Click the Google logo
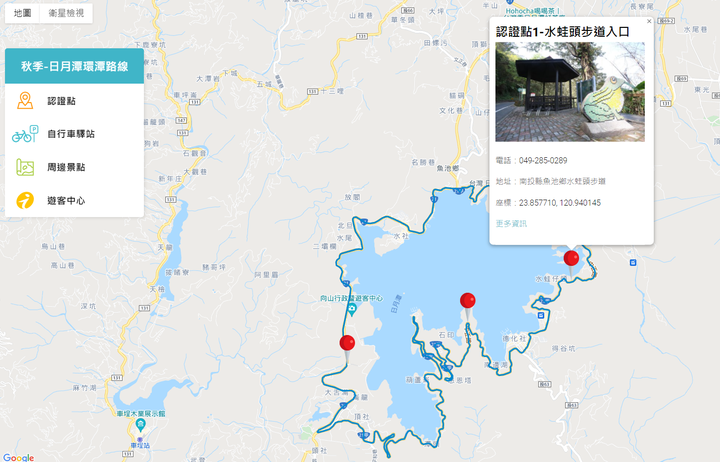720x462 pixels. click(18, 457)
